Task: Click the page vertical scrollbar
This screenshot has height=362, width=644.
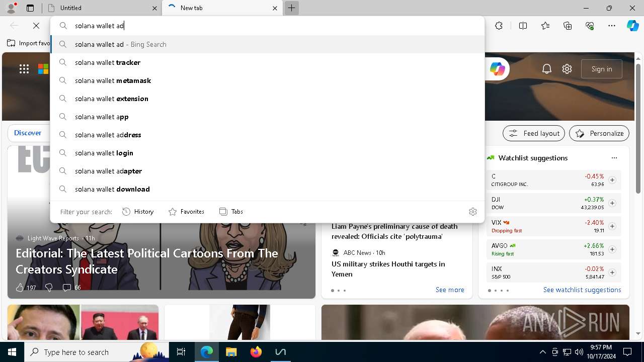Action: point(638,129)
